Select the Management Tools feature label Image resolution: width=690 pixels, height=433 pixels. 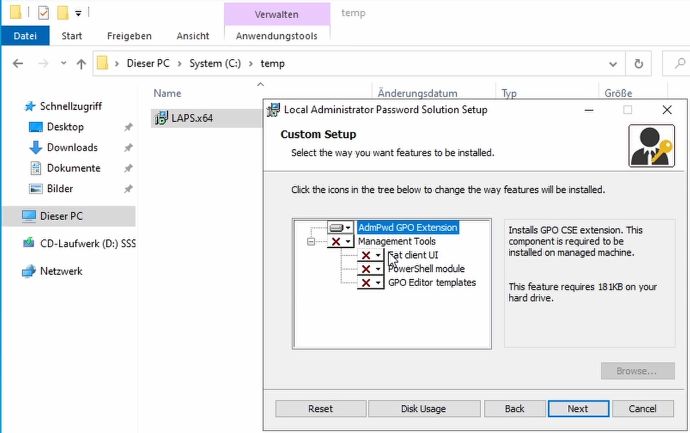[x=396, y=241]
